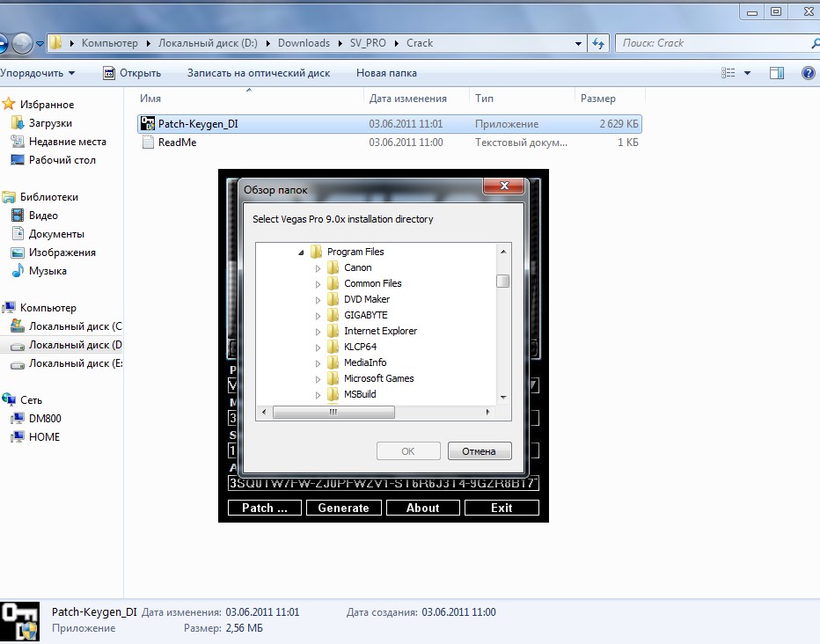
Task: Open address bar history dropdown
Action: tap(578, 43)
